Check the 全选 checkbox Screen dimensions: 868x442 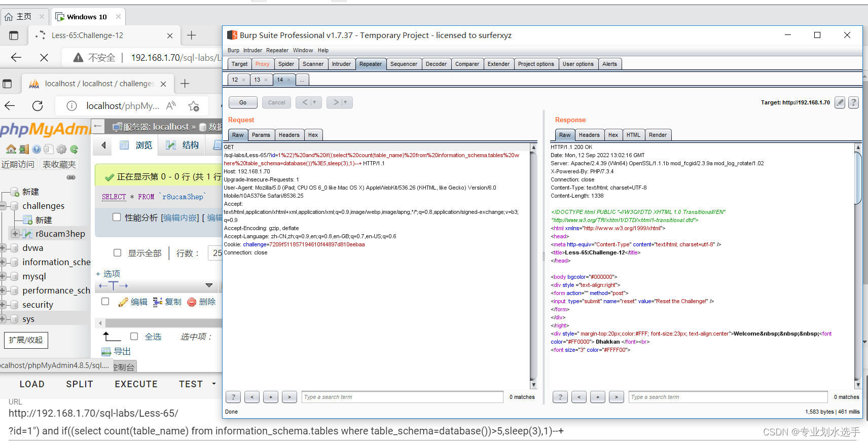[134, 336]
